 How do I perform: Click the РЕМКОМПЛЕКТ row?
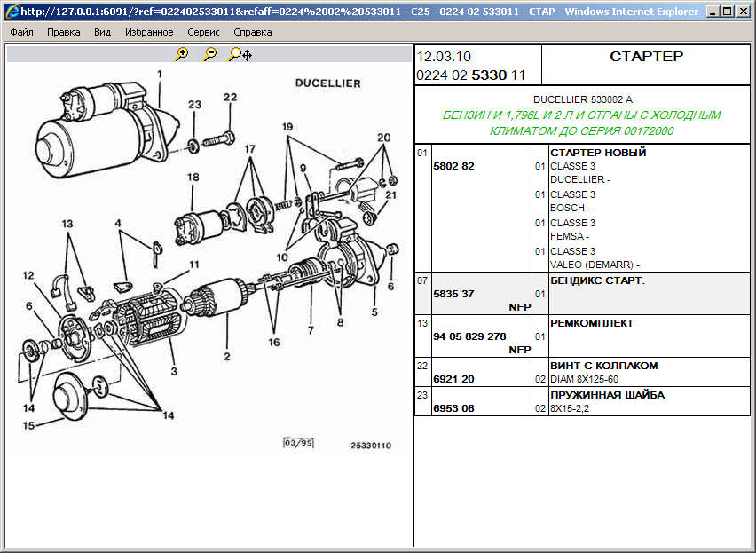click(582, 336)
